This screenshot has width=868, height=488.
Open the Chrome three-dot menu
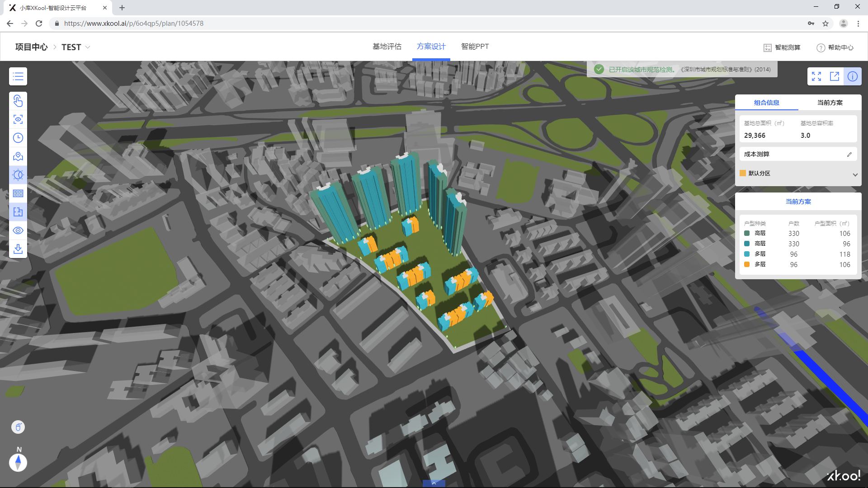pos(858,23)
